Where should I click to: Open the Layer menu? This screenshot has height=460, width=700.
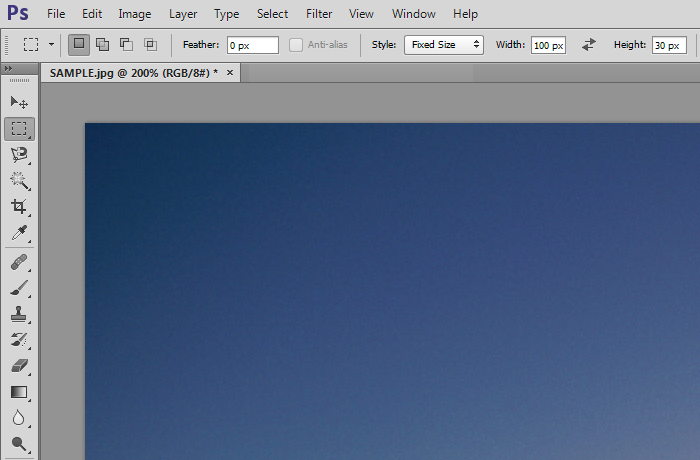(183, 14)
